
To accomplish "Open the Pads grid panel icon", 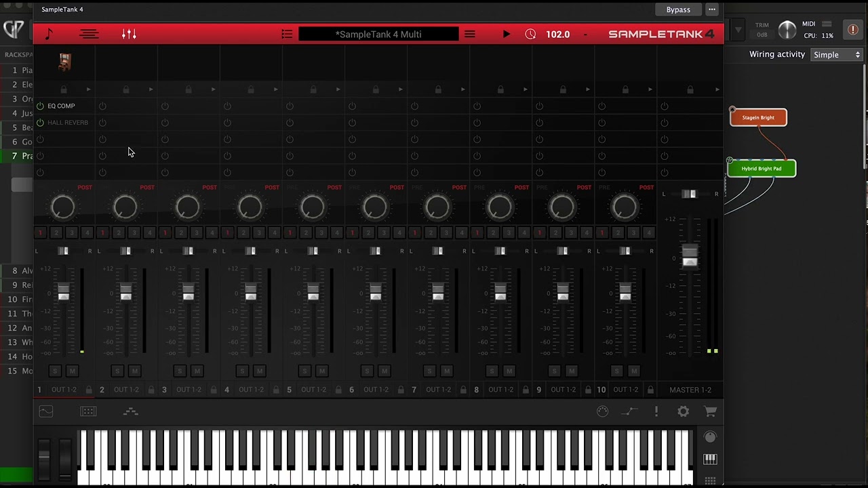I will 88,411.
